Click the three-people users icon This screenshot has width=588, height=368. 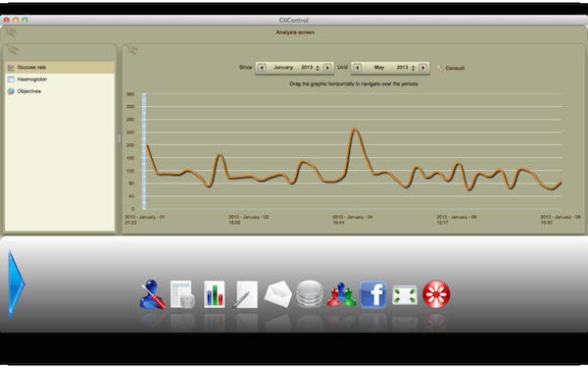341,294
